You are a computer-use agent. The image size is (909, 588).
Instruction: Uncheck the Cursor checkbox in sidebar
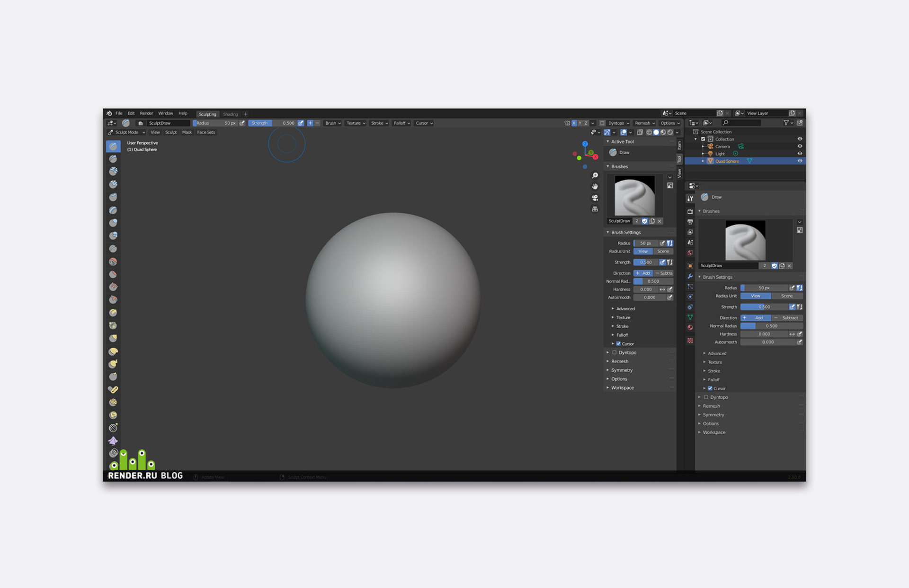618,344
